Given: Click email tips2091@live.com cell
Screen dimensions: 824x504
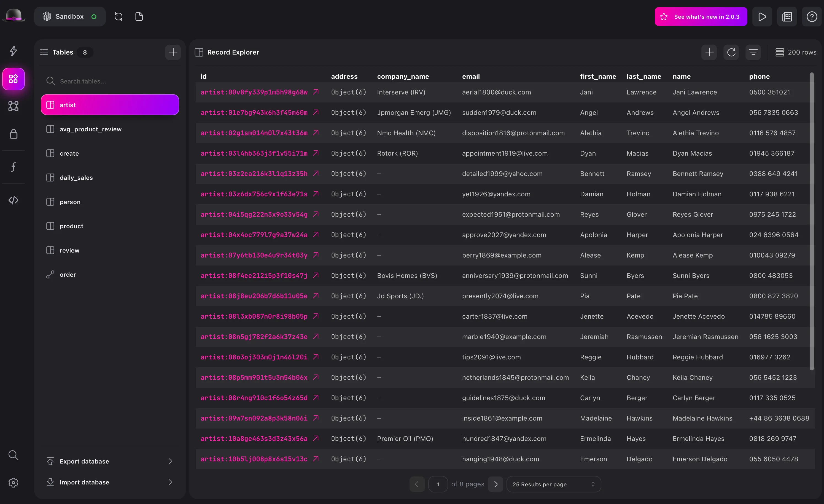Looking at the screenshot, I should [491, 357].
